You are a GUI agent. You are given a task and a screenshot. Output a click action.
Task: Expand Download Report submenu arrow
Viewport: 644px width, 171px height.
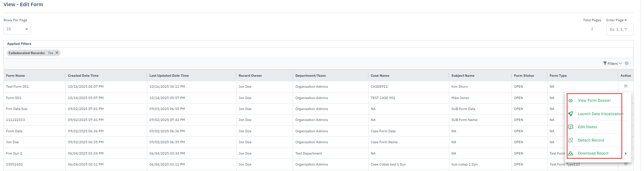626,154
